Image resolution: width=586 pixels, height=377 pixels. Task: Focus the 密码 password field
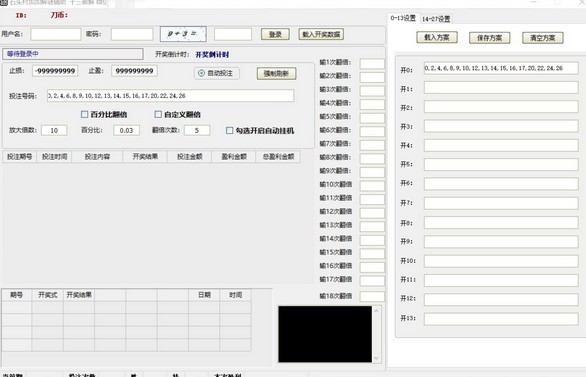point(132,34)
